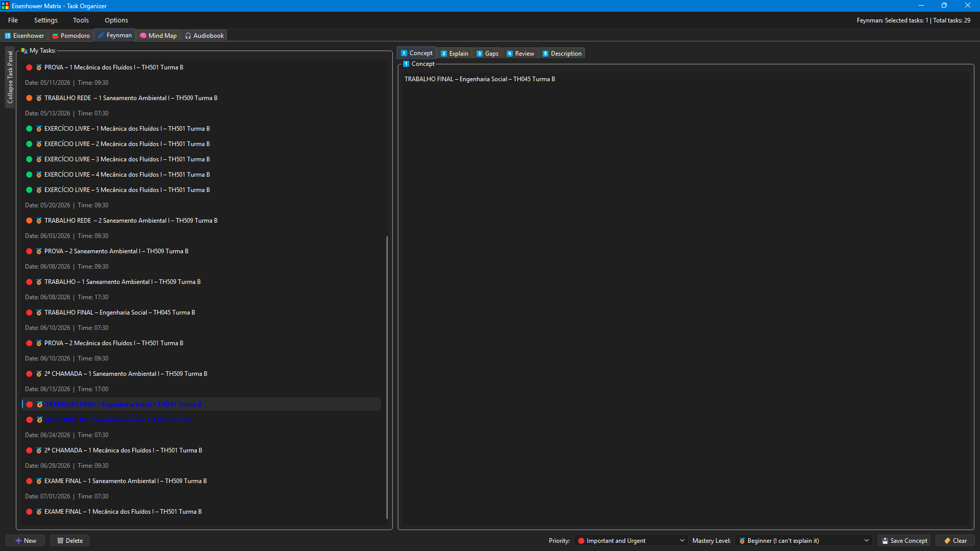
Task: Click medal icon of 2ª CHAMADA – 1 Mecânica
Action: (39, 450)
